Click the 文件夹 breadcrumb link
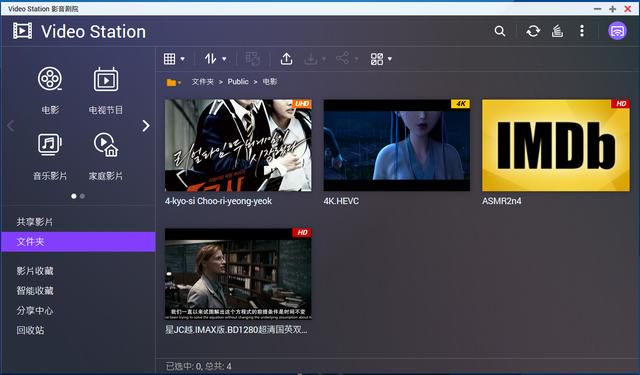640x375 pixels. coord(203,82)
